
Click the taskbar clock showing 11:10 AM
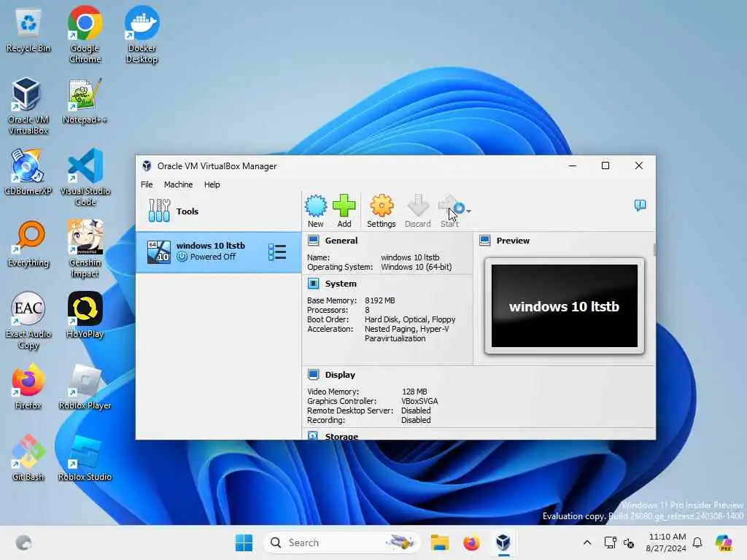[666, 542]
